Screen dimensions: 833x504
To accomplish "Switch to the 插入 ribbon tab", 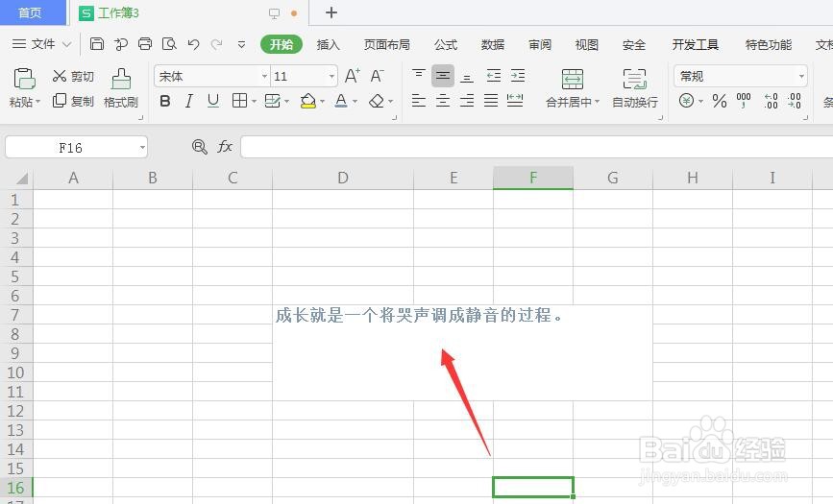I will point(328,44).
